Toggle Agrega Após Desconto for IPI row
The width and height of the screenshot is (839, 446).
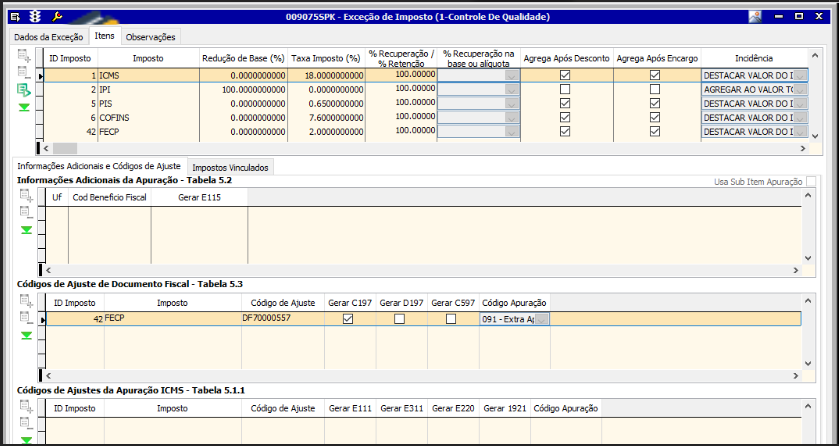pos(565,89)
